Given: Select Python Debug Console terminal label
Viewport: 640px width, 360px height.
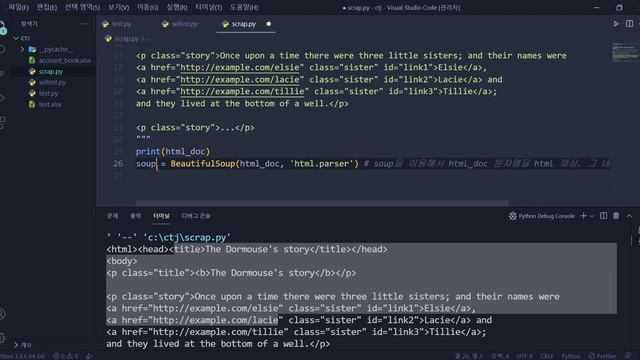Looking at the screenshot, I should pos(542,216).
